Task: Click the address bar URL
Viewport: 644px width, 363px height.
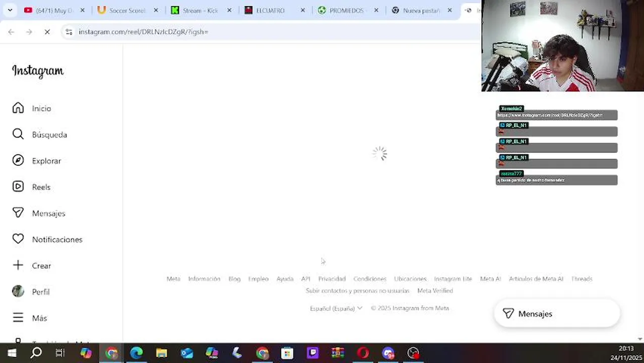Action: tap(144, 32)
